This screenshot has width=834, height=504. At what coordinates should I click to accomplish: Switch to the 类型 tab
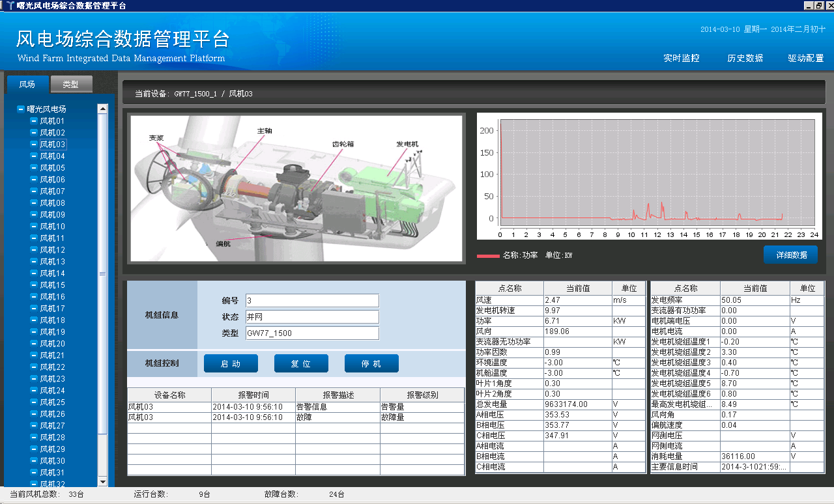tap(70, 84)
